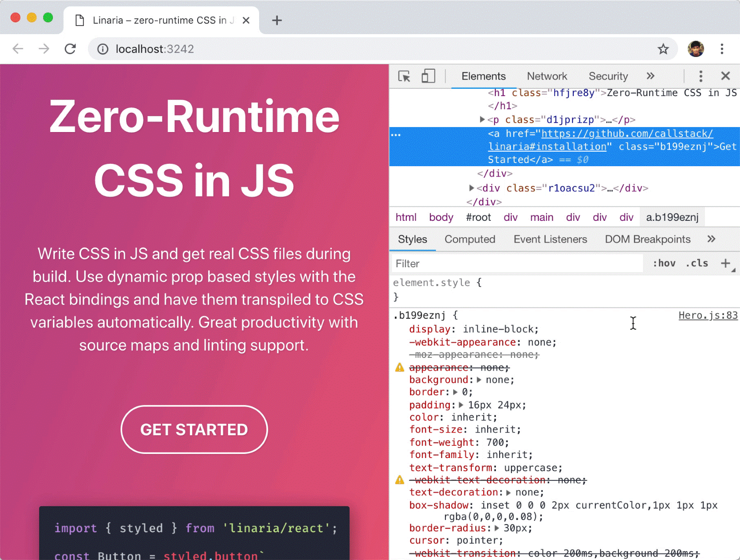Show more DevTools panels chevron
This screenshot has height=560, width=740.
click(650, 76)
